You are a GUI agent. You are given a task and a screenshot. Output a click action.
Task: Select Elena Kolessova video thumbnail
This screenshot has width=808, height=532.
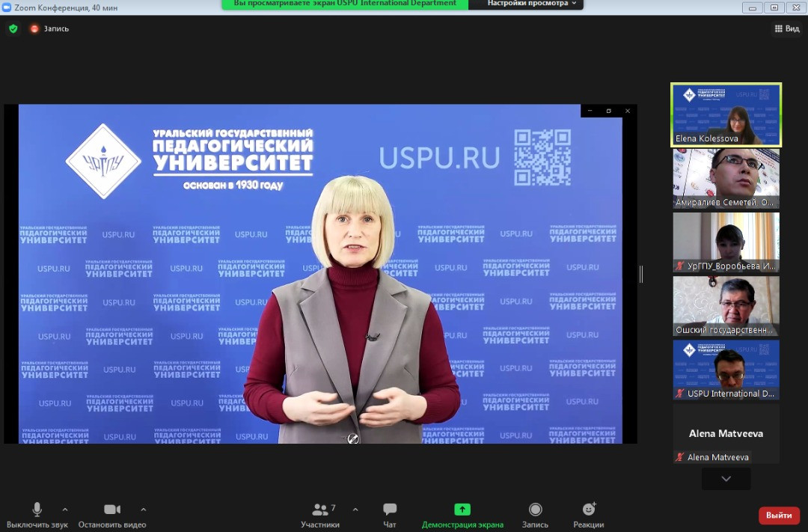(x=726, y=114)
